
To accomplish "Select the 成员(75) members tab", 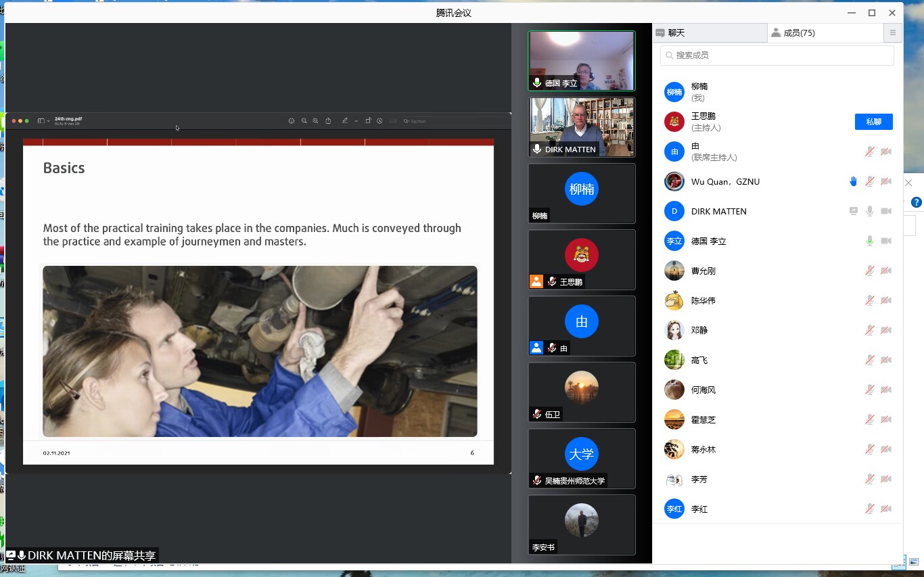I will (825, 32).
